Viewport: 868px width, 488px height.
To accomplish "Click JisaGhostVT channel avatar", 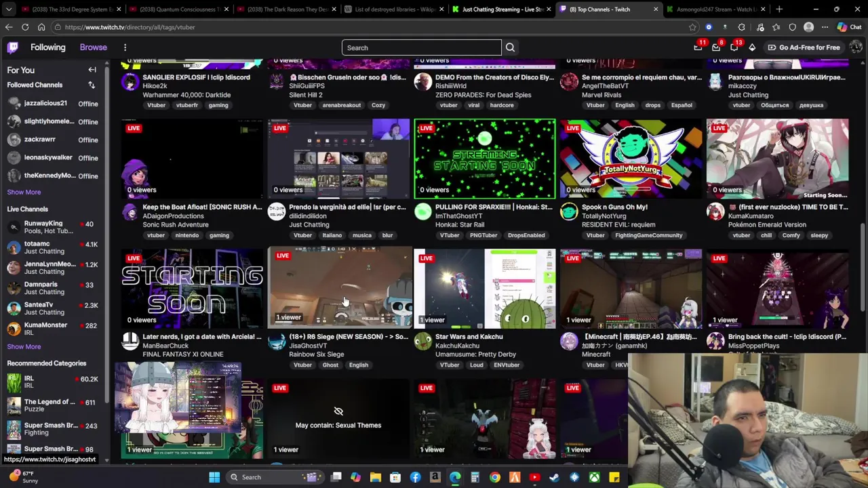I will pos(276,342).
